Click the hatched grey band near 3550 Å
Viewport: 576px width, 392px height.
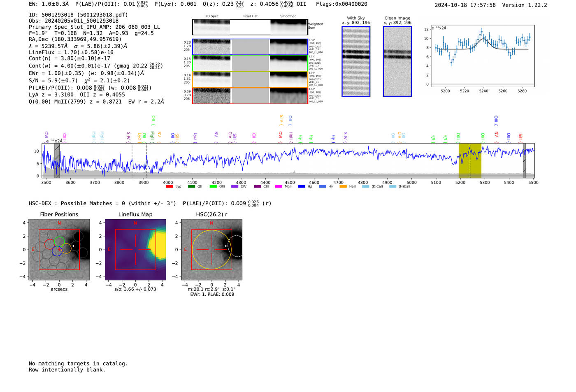click(57, 160)
